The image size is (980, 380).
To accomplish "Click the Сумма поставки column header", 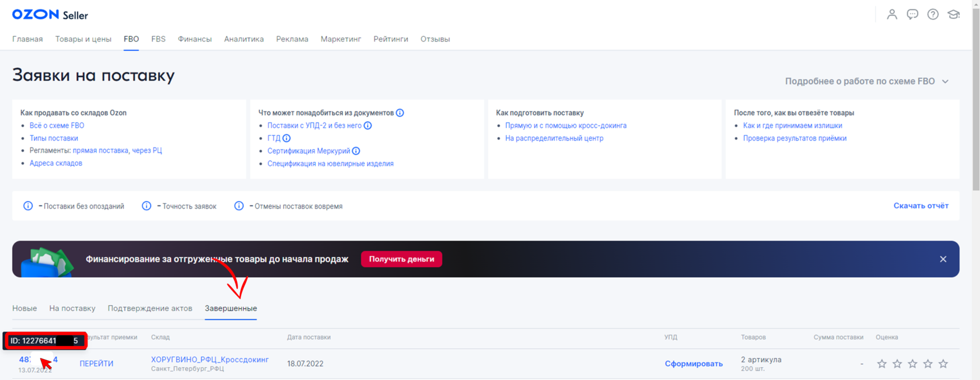I will click(x=838, y=337).
